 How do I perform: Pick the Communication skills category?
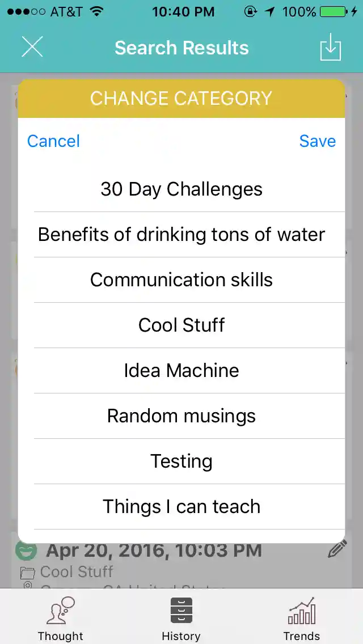click(x=181, y=280)
